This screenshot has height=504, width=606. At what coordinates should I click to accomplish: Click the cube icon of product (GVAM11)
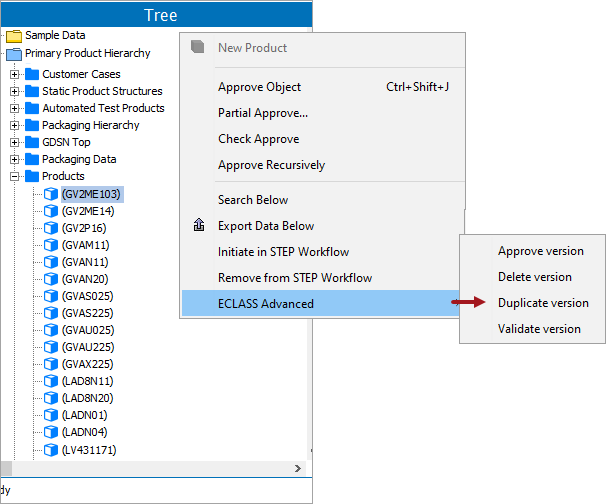point(51,245)
